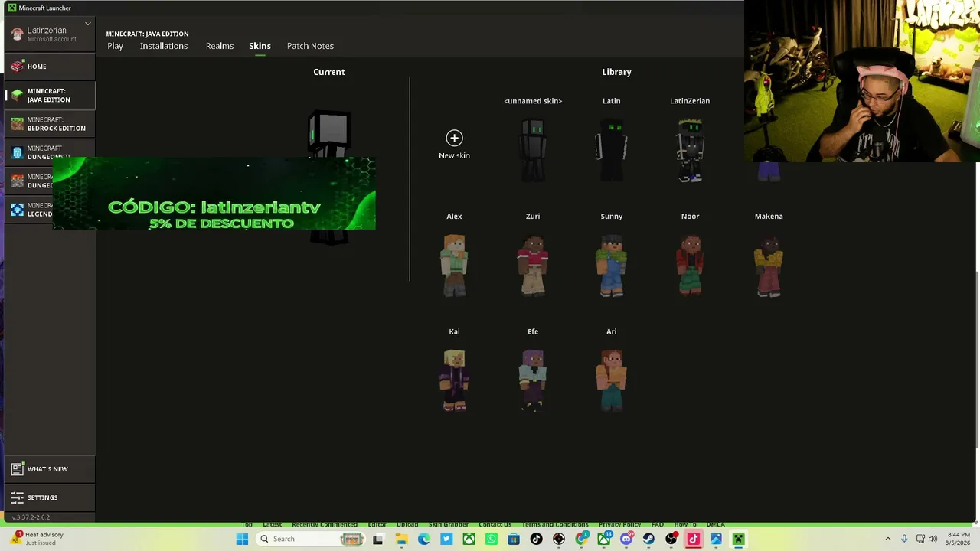Select the unnamed skin in library
This screenshot has height=551, width=980.
533,150
